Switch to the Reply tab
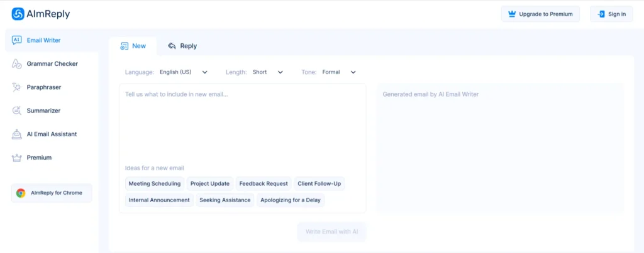Viewport: 644px width, 253px height. pyautogui.click(x=182, y=46)
